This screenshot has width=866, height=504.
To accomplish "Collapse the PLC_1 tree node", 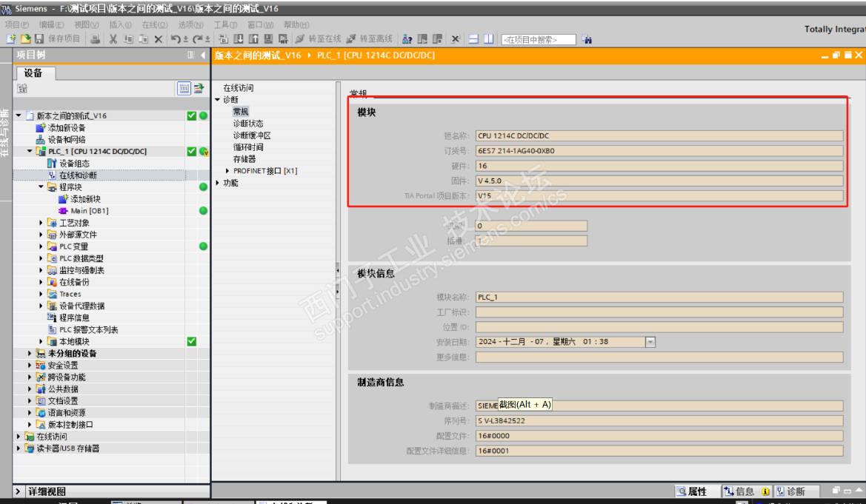I will [30, 151].
